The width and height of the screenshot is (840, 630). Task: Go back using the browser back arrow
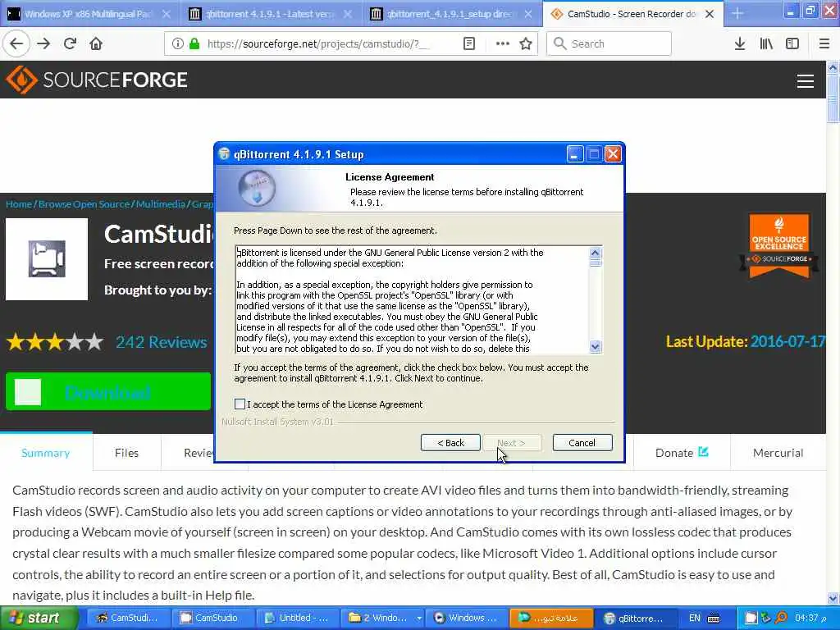click(16, 44)
